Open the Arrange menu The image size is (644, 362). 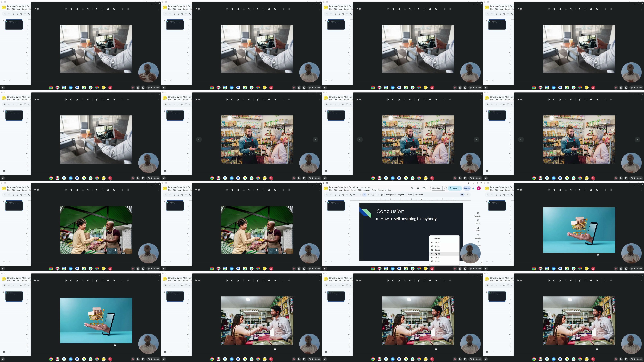(x=366, y=190)
